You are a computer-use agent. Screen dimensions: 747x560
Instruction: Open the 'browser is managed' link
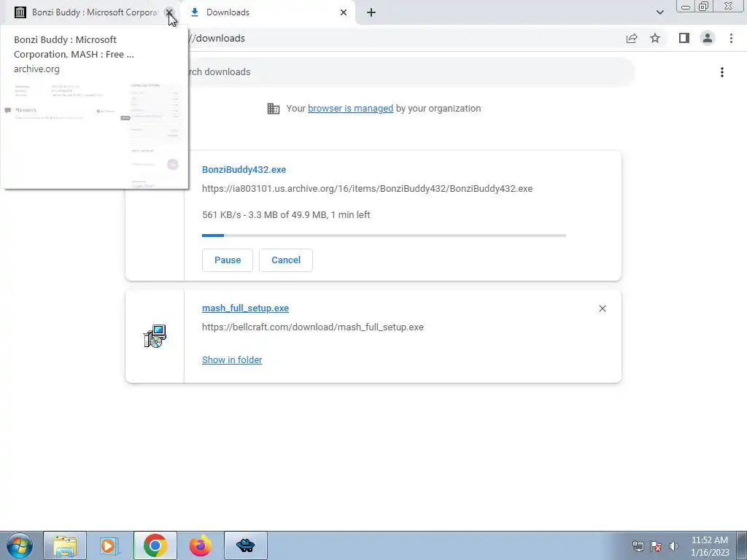click(350, 109)
